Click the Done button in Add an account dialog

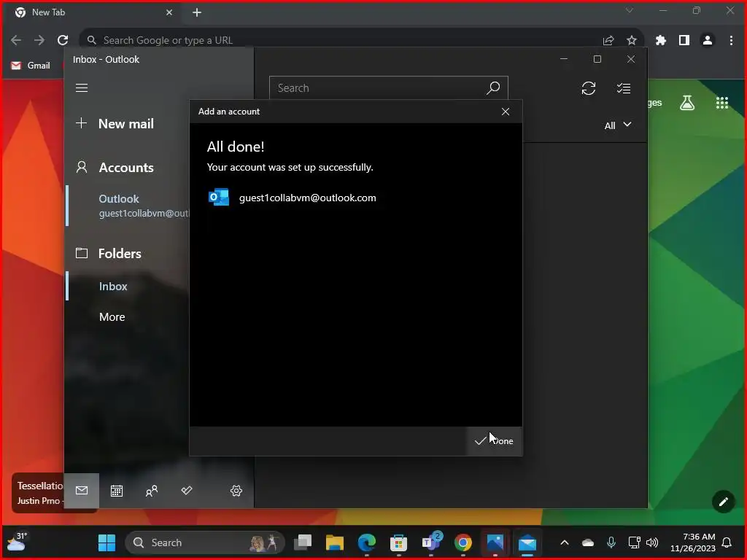[494, 441]
